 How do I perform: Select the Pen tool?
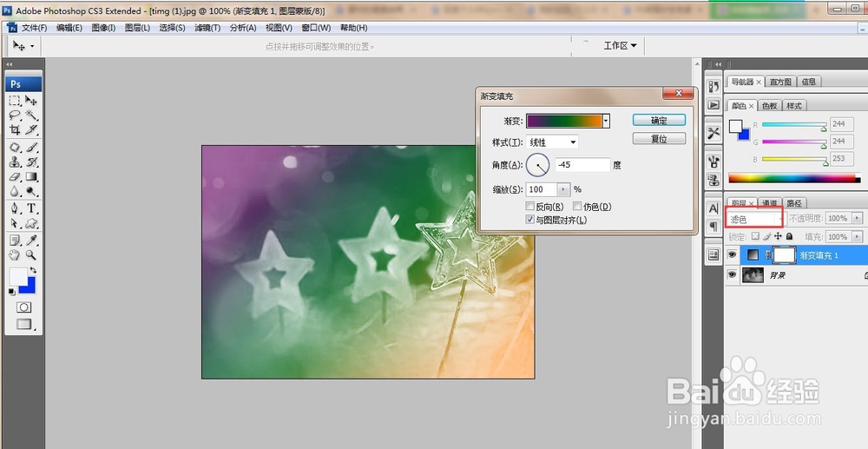(15, 208)
